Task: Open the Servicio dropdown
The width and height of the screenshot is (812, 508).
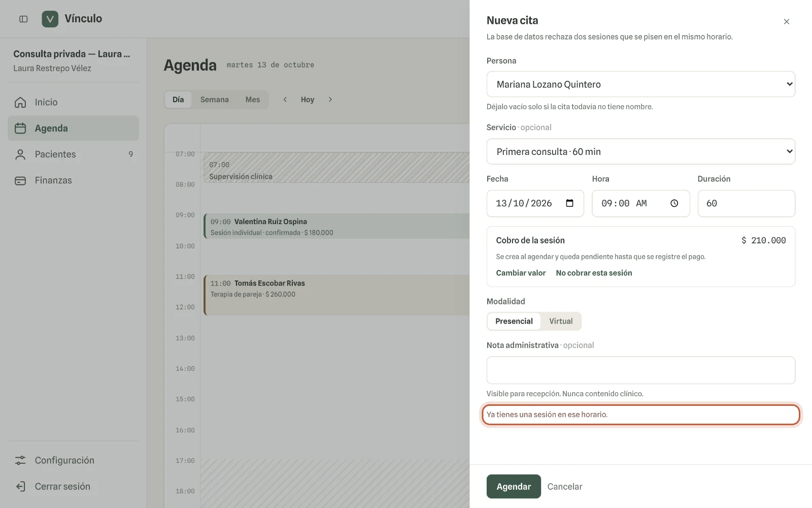Action: 640,151
